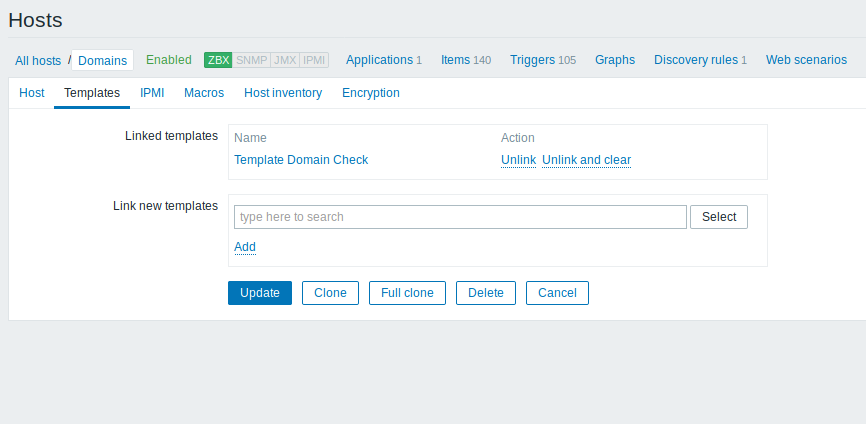
Task: Focus the template search field
Action: pyautogui.click(x=460, y=217)
